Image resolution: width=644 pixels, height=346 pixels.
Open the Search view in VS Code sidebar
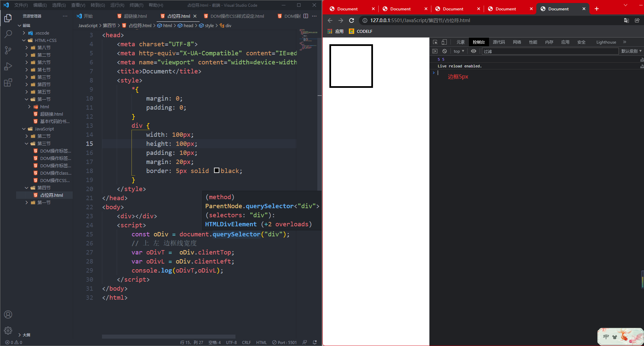click(x=8, y=34)
